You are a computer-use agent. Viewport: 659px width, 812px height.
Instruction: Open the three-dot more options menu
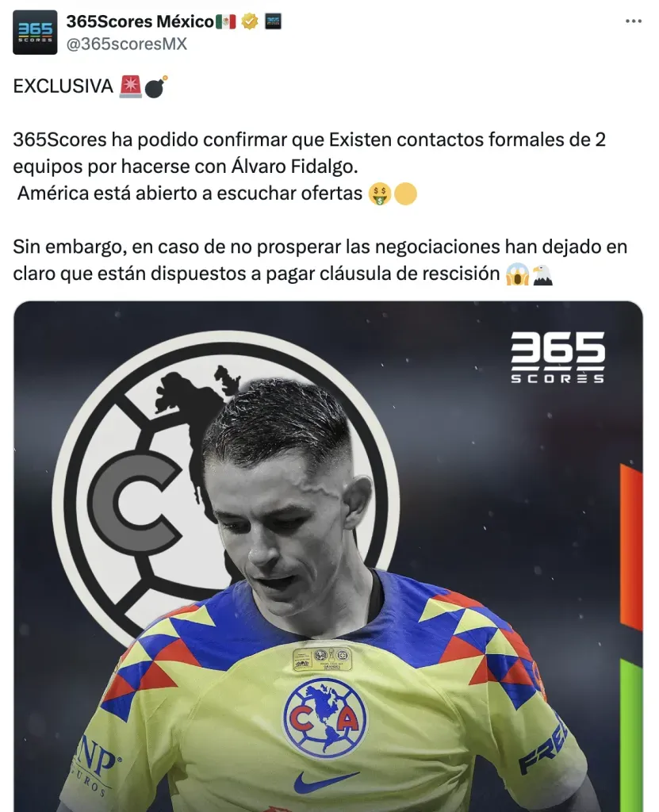[633, 21]
